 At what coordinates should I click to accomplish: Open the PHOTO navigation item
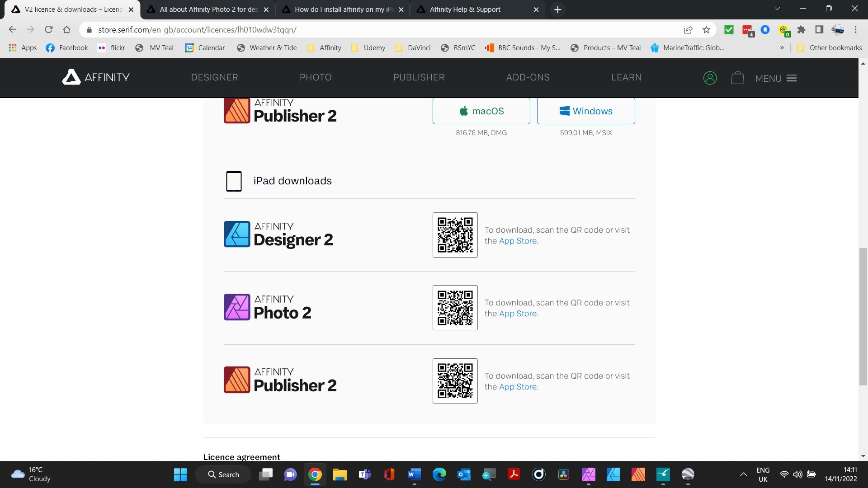[x=316, y=77]
